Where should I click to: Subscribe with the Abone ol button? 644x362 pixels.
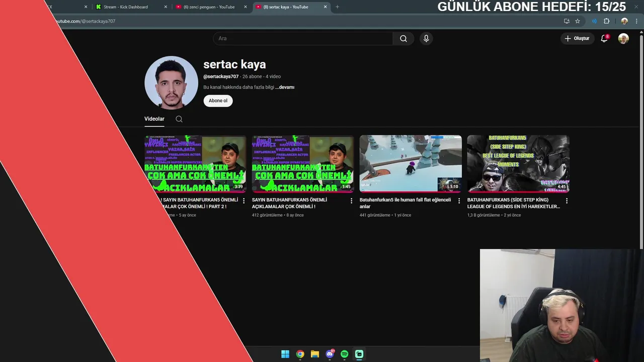point(218,101)
